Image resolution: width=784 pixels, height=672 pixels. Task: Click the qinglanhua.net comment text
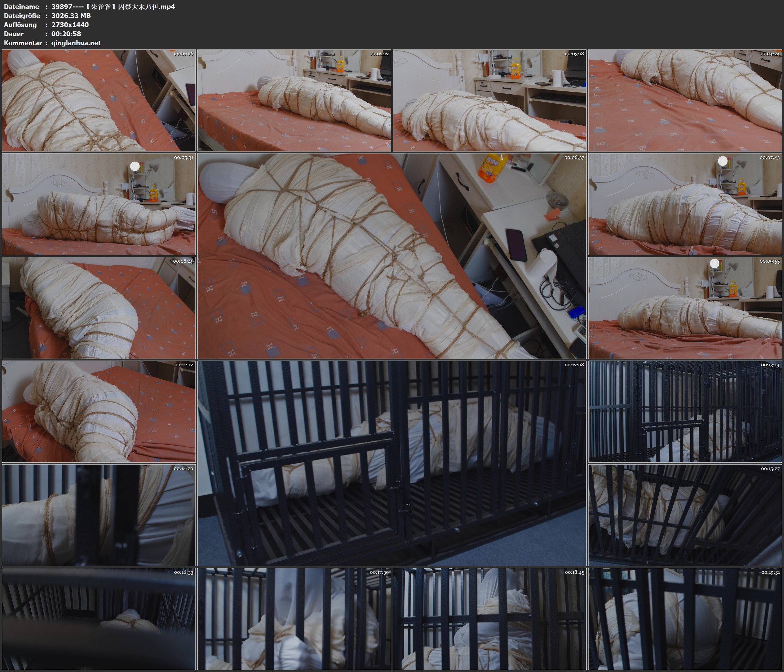pyautogui.click(x=76, y=43)
